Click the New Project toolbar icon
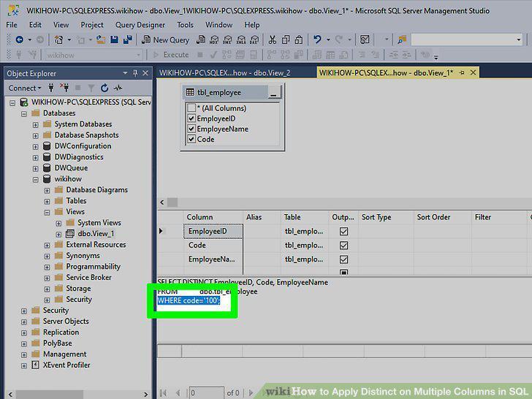 click(x=58, y=39)
